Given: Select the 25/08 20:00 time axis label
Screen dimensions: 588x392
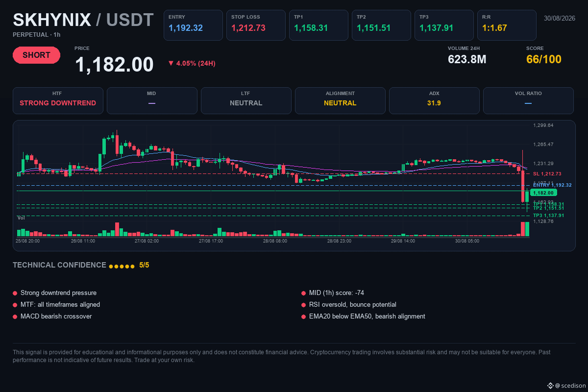Looking at the screenshot, I should click(x=27, y=241).
